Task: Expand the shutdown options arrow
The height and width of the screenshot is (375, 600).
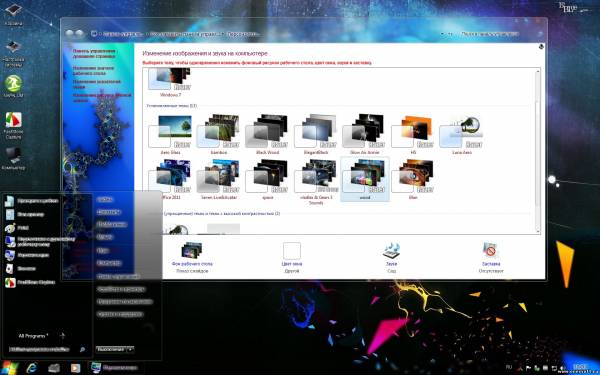Action: [130, 349]
